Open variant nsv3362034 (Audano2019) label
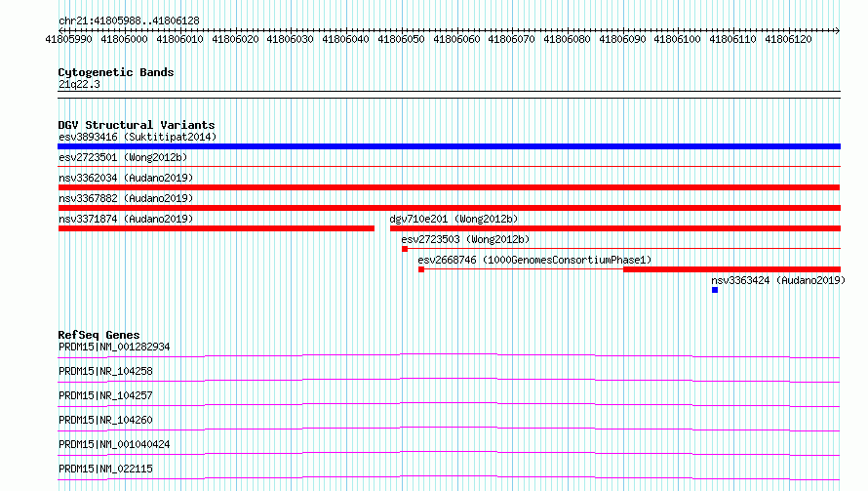 pos(126,178)
